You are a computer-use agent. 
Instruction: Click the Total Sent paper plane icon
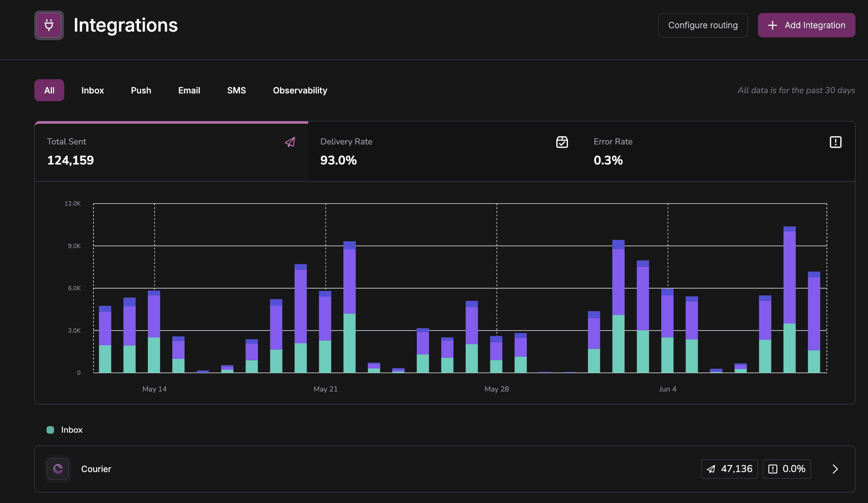(290, 142)
